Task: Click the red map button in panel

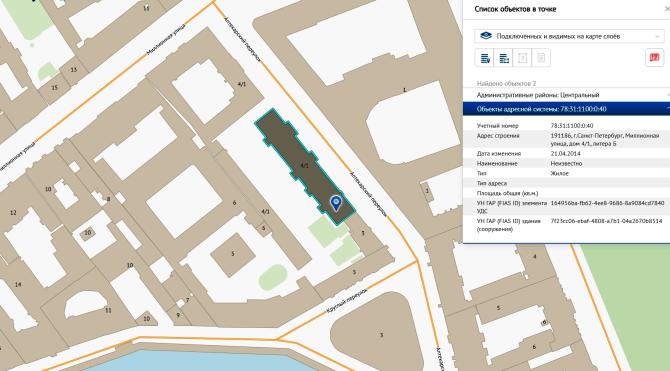Action: click(654, 58)
